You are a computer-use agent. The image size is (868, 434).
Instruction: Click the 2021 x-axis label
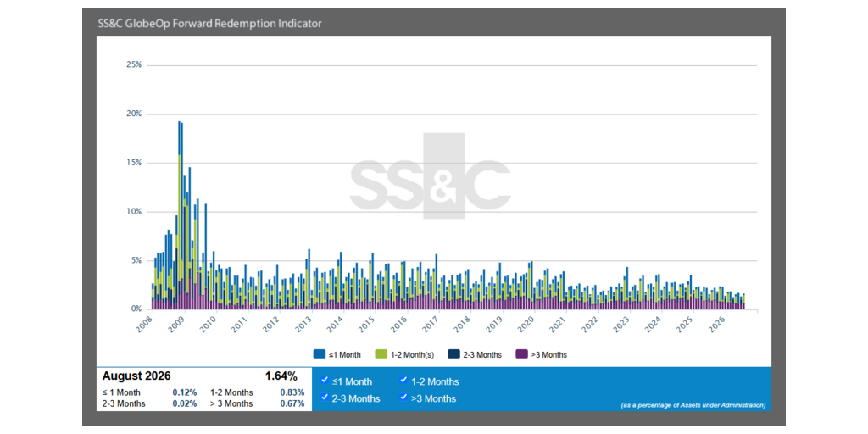coord(557,325)
